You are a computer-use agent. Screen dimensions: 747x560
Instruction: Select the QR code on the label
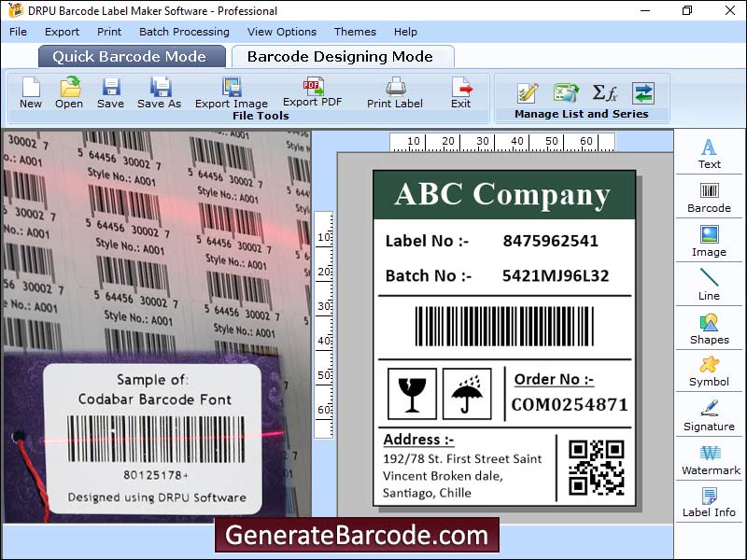(x=596, y=467)
